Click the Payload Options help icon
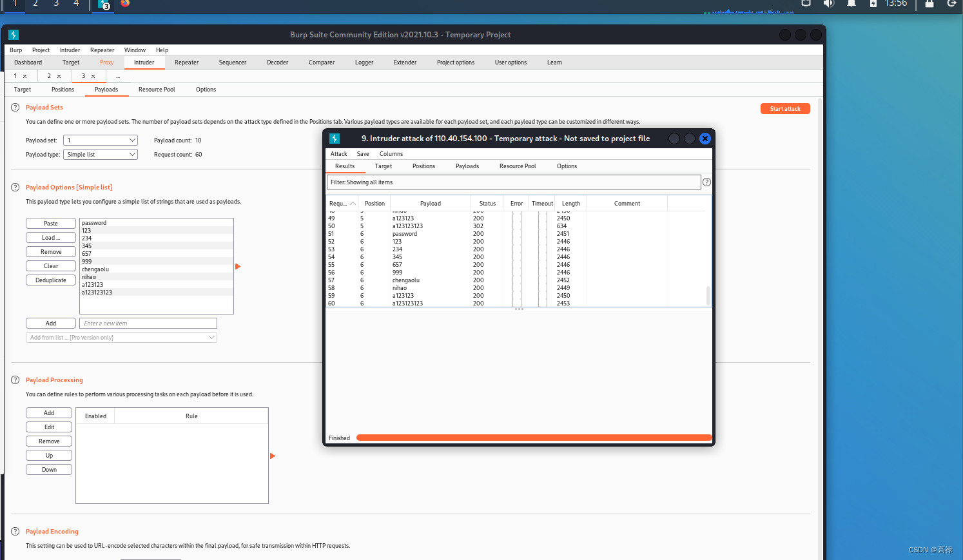The width and height of the screenshot is (963, 560). pos(15,188)
